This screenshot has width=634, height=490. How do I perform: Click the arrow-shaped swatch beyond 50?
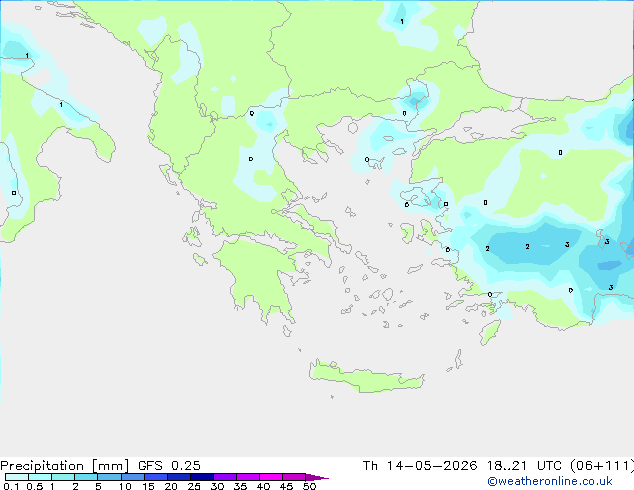pos(316,477)
